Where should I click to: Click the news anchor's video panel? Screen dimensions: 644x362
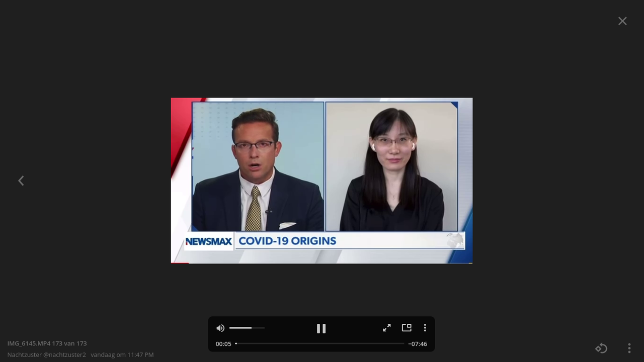258,166
